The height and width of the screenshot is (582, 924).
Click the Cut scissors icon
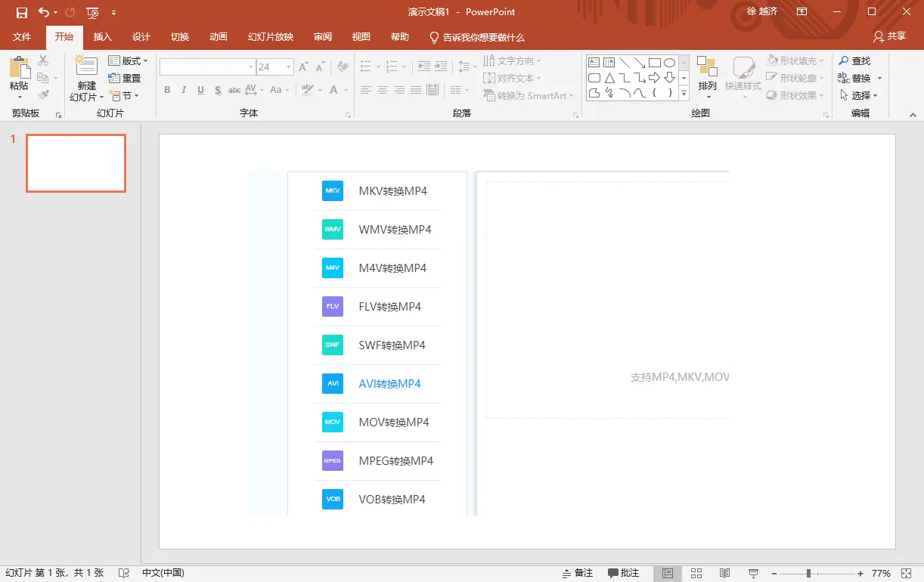[43, 60]
